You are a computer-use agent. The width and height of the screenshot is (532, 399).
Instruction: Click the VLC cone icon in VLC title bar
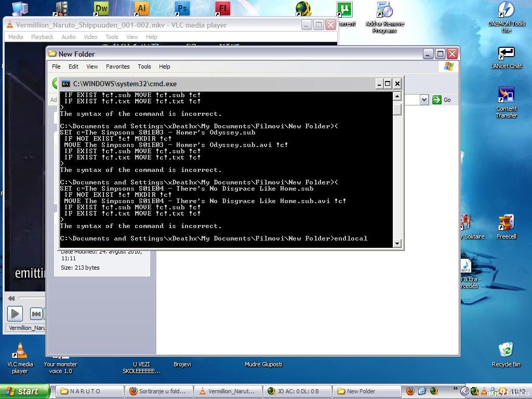(x=10, y=25)
